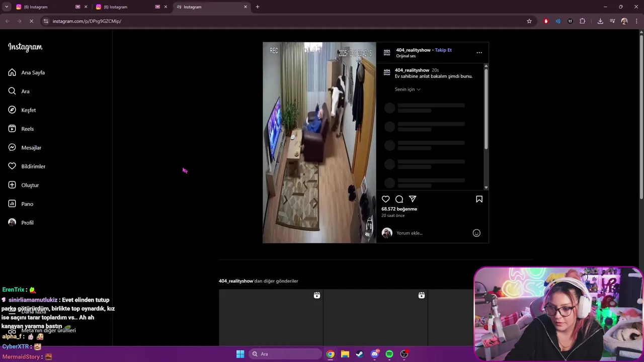Click the instagram.com address bar URL

87,21
